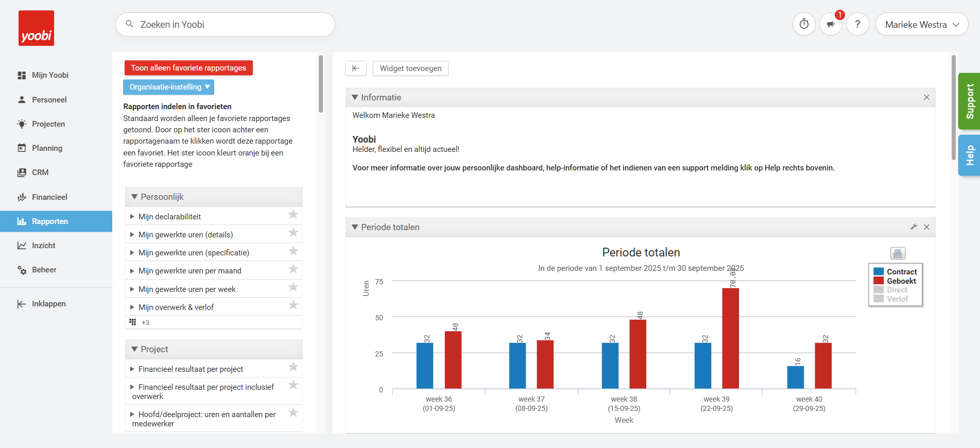This screenshot has width=980, height=448.
Task: Open the Marieke Westra user menu
Action: pyautogui.click(x=921, y=24)
